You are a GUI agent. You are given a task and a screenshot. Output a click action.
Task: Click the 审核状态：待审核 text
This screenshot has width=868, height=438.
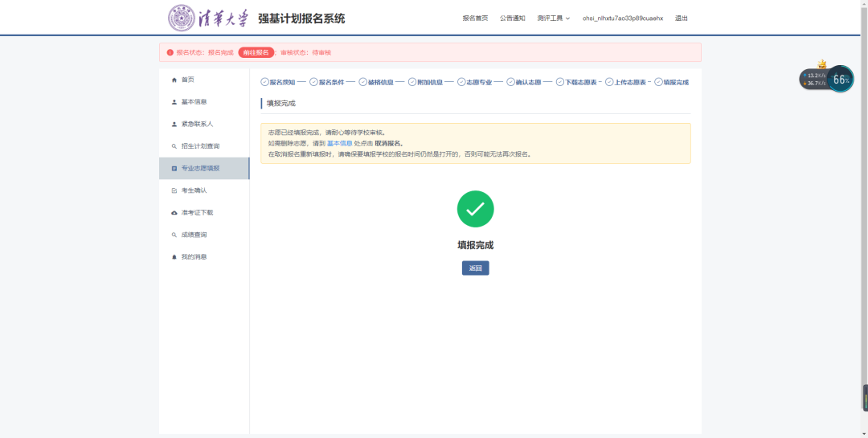pyautogui.click(x=305, y=52)
